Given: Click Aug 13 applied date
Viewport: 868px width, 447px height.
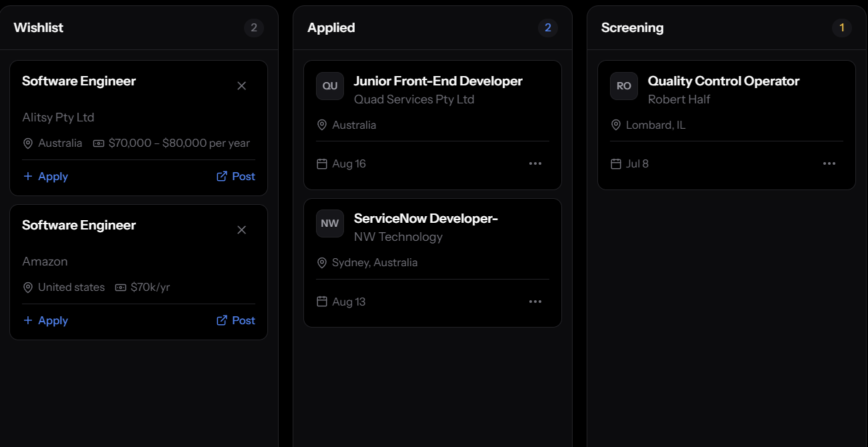Looking at the screenshot, I should tap(349, 302).
